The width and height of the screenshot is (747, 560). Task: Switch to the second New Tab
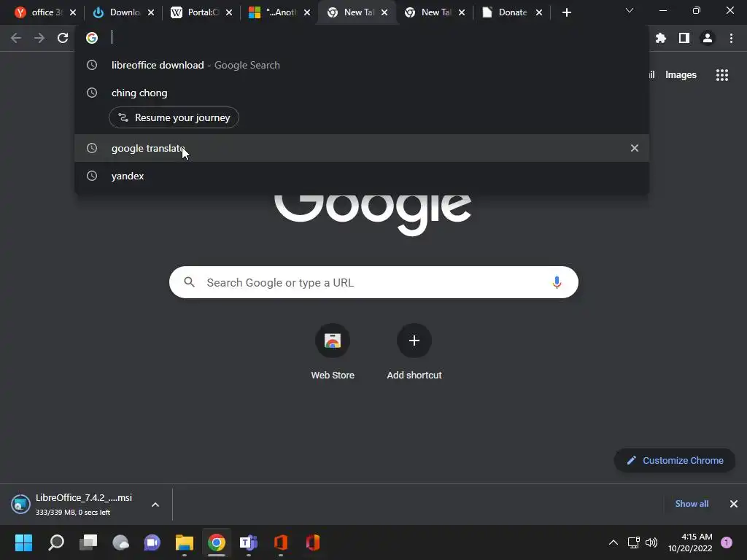click(429, 12)
